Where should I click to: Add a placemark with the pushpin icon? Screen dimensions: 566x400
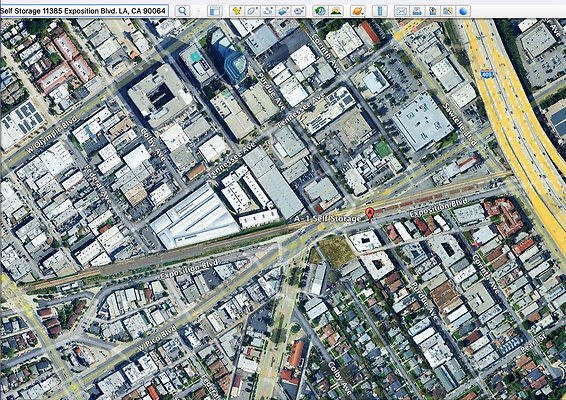[x=236, y=11]
